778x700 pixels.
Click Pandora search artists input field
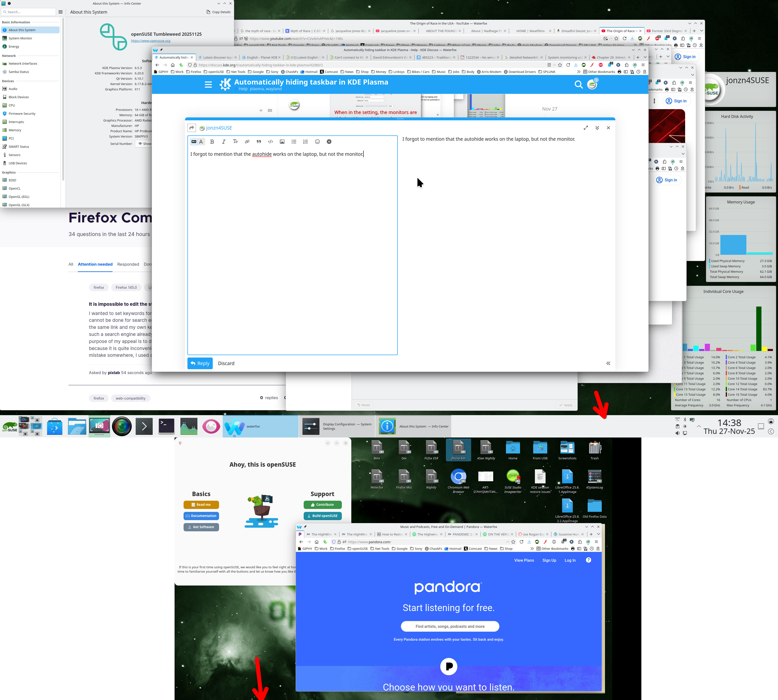[x=449, y=626]
